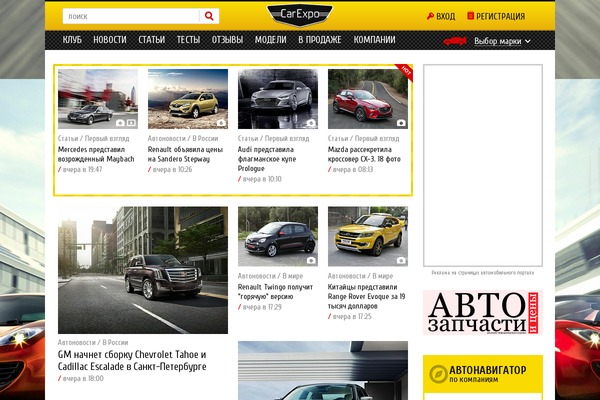This screenshot has width=600, height=400.
Task: Click the yellow Renault Sandero thumbnail
Action: (x=188, y=99)
